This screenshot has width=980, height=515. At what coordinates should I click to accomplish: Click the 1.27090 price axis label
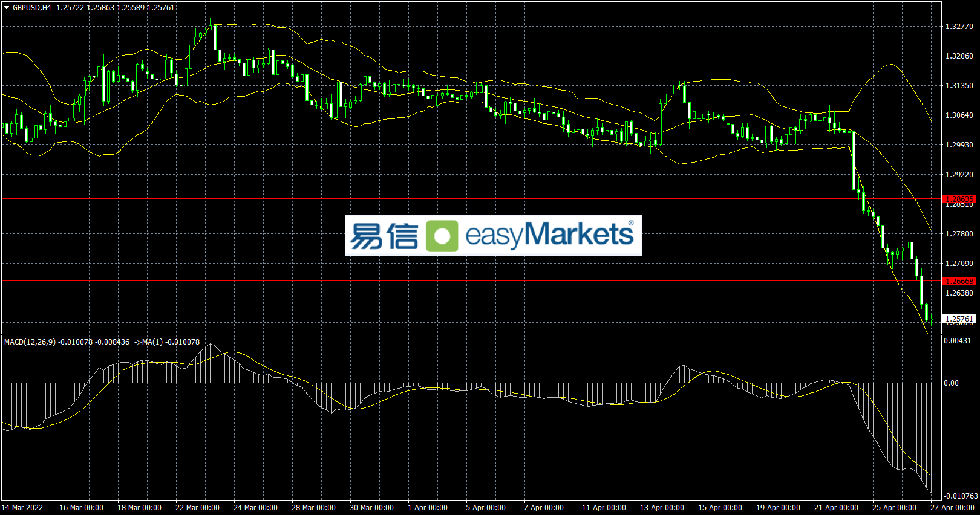(959, 264)
